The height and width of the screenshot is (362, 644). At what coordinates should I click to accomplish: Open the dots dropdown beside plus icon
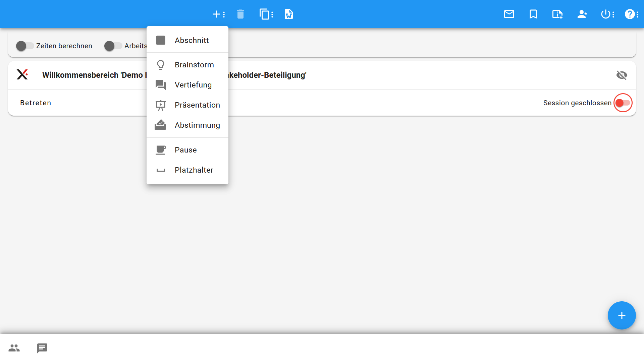(x=224, y=14)
